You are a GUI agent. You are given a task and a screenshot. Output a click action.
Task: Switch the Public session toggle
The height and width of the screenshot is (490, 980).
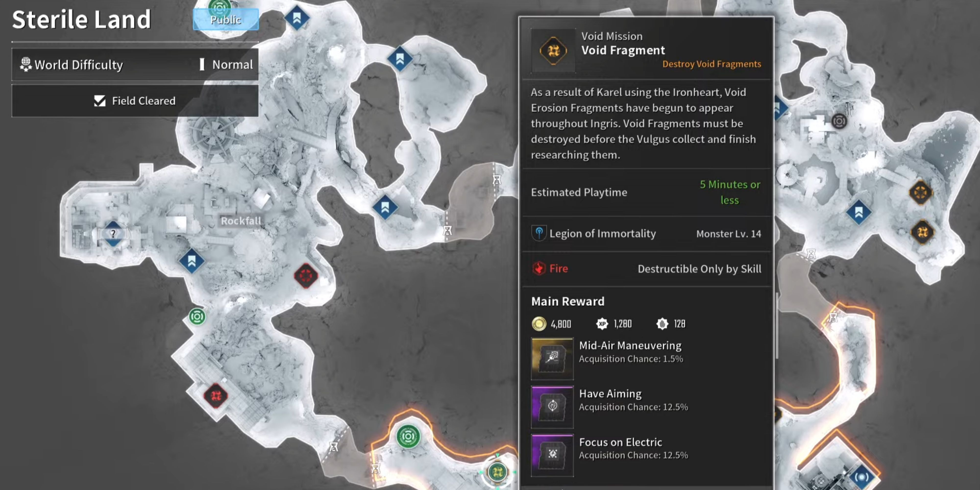coord(226,19)
